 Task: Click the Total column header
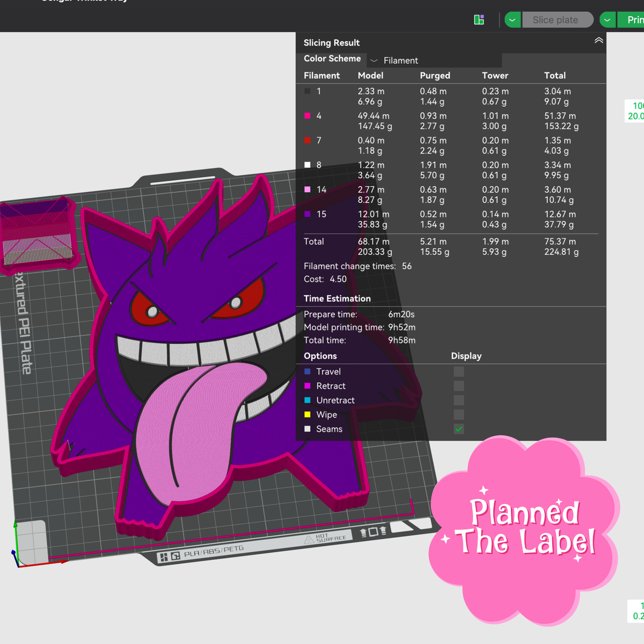[555, 76]
